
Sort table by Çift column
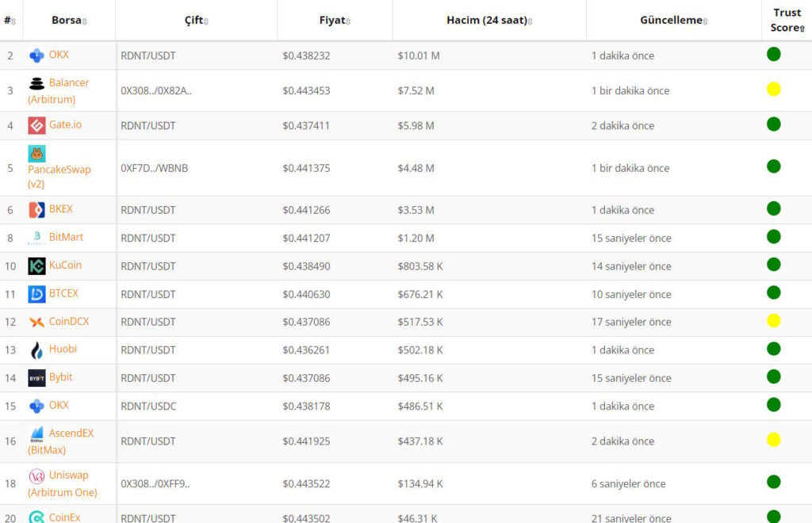(197, 20)
